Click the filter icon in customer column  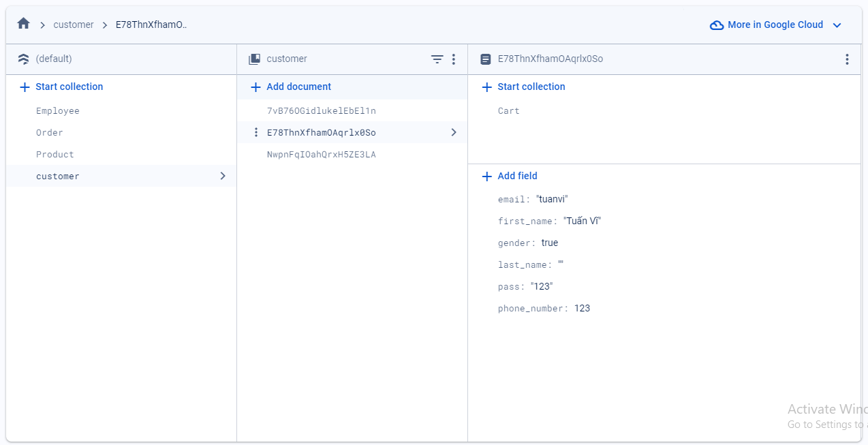(437, 59)
